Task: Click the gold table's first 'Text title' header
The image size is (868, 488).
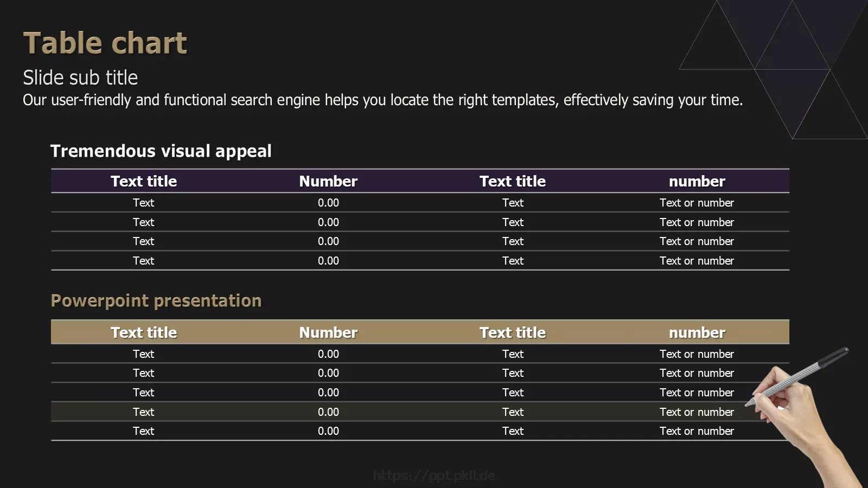Action: click(x=144, y=332)
